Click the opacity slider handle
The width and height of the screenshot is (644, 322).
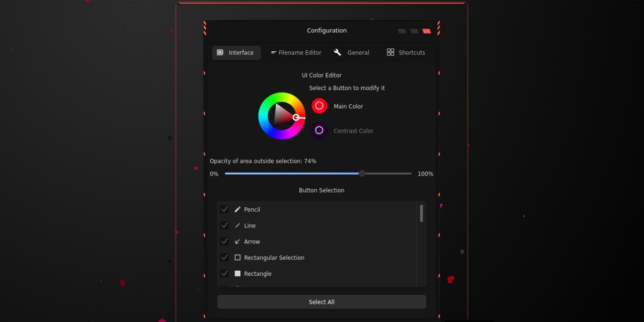(362, 174)
